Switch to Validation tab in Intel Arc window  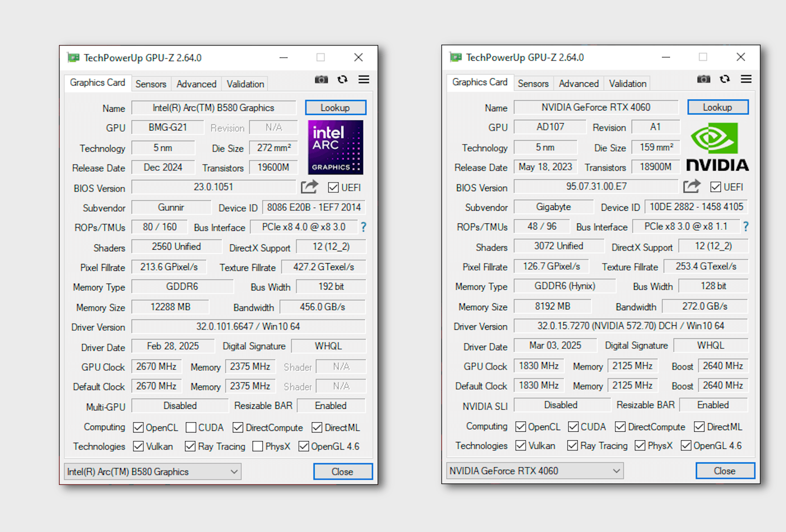tap(246, 84)
